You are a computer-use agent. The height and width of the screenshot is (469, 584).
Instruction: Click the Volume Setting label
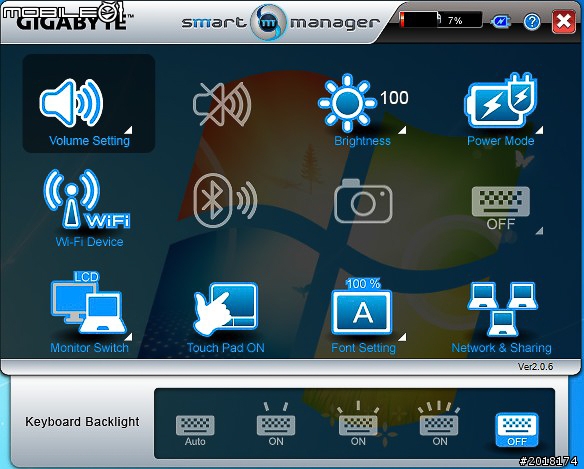point(89,141)
